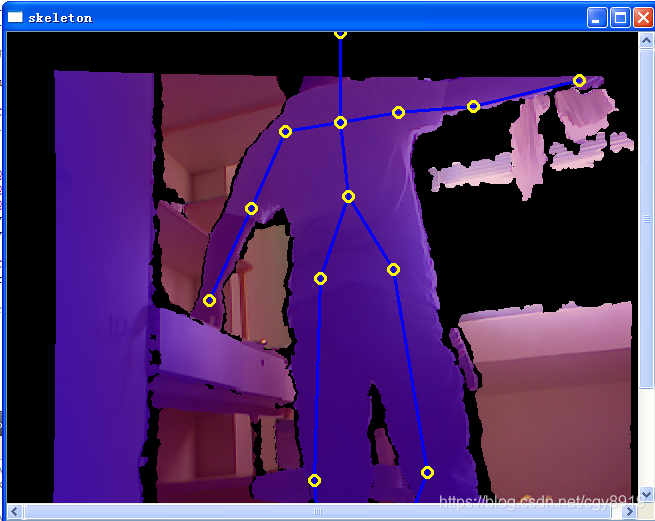
Task: Click the horizontal scrollbar left arrow
Action: 15,511
